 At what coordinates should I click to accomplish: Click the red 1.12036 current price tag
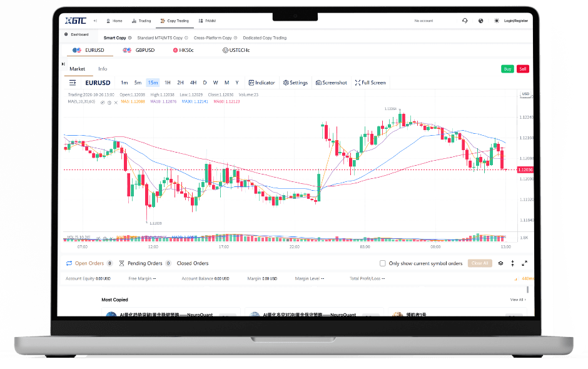coord(525,170)
